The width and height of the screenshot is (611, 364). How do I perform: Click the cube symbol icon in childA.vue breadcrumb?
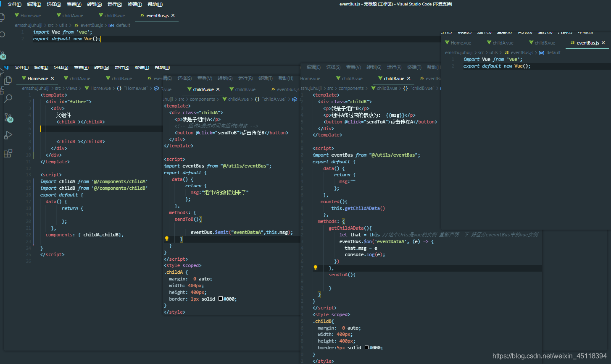pyautogui.click(x=295, y=99)
